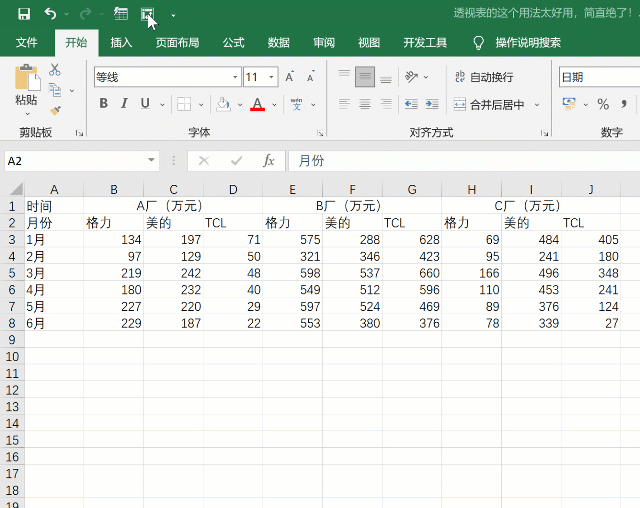Click the Paste clipboard icon
Screen dimensions: 640x508
(27, 78)
